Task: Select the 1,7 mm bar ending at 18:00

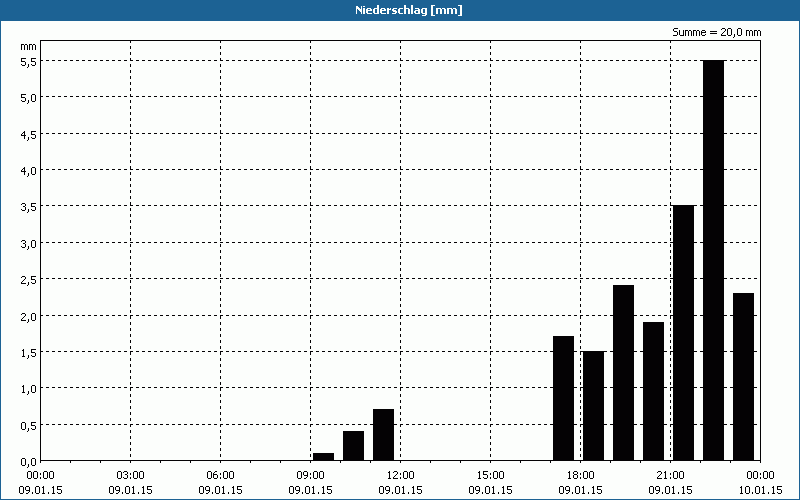Action: (x=563, y=398)
